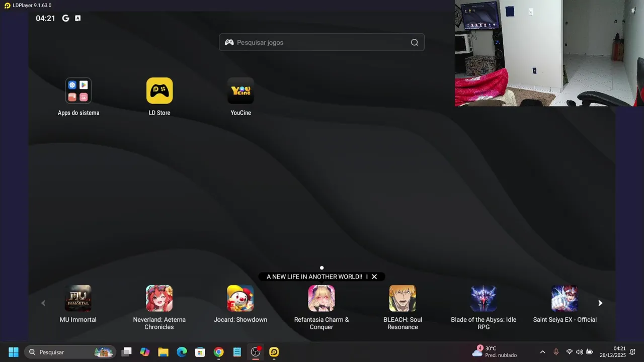644x362 pixels.
Task: Close the A NEW LIFE IN ANOTHER WORLD banner
Action: click(374, 277)
